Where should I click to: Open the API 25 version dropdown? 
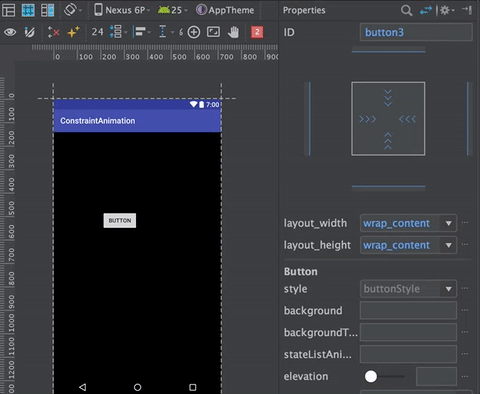point(172,10)
